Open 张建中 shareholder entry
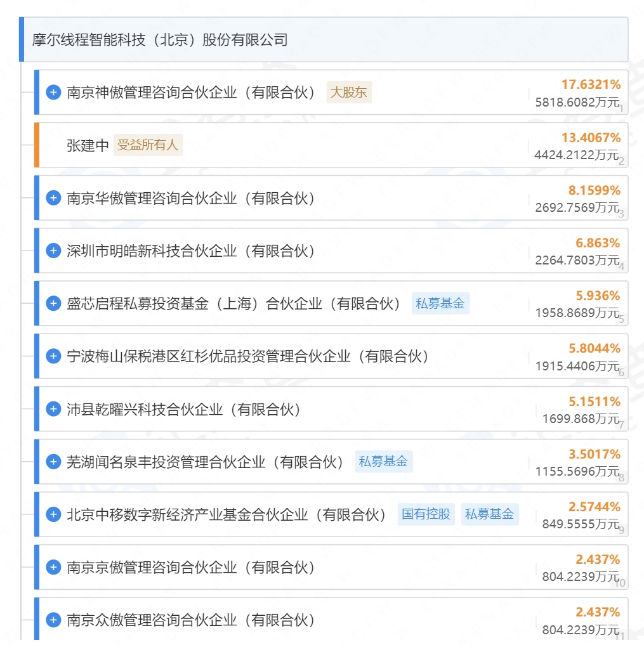Image resolution: width=644 pixels, height=645 pixels. click(88, 145)
